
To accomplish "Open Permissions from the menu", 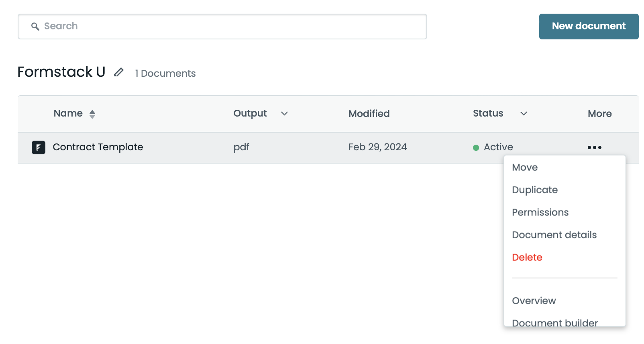I will tap(540, 213).
